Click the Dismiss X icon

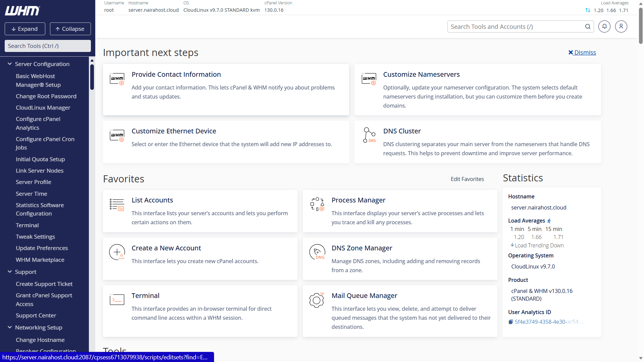click(571, 52)
